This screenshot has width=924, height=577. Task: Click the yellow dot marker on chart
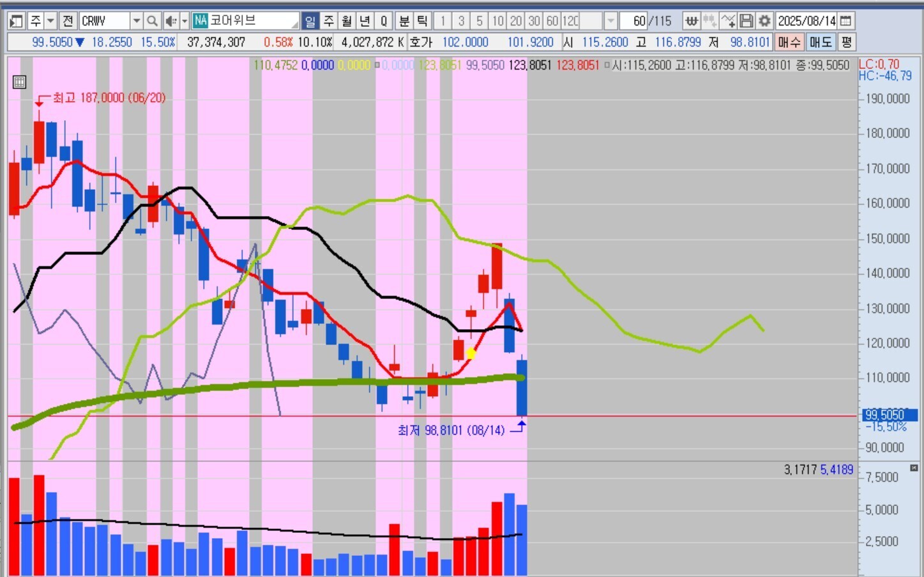click(x=471, y=353)
